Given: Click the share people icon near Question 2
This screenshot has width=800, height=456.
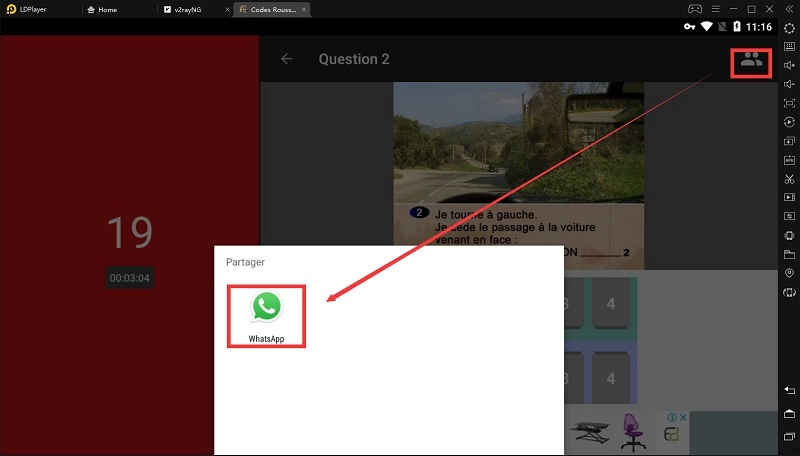Looking at the screenshot, I should (x=751, y=60).
